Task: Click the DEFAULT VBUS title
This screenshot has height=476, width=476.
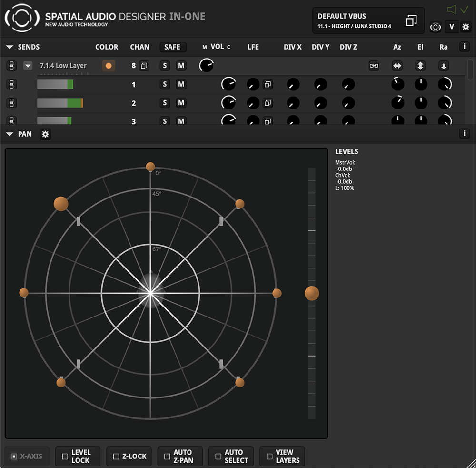Action: click(x=341, y=16)
